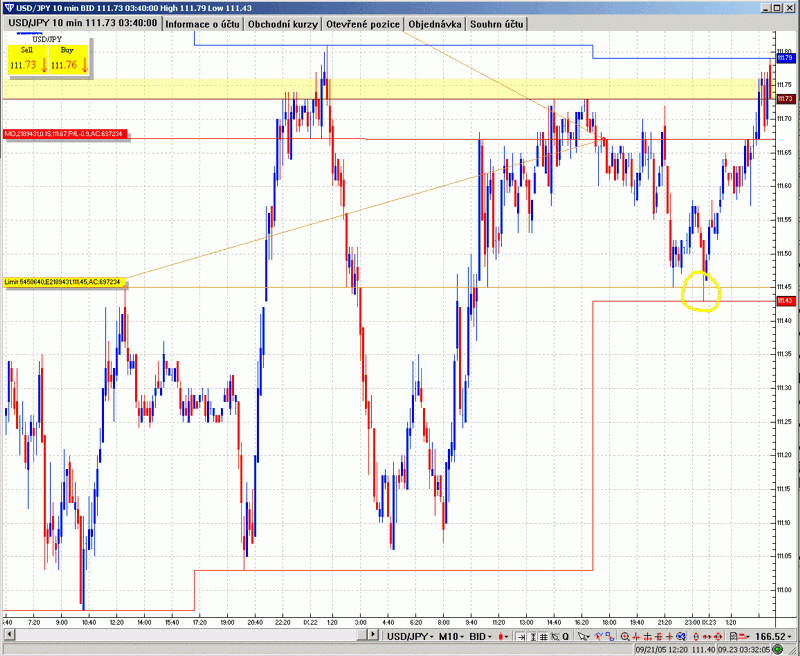Open the BID price type dropdown
This screenshot has height=656, width=800.
tap(481, 636)
